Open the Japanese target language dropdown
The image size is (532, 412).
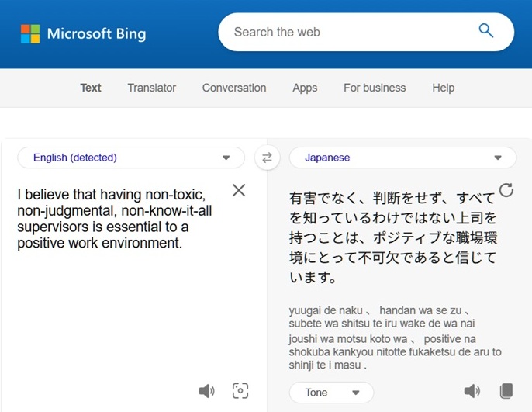(402, 158)
